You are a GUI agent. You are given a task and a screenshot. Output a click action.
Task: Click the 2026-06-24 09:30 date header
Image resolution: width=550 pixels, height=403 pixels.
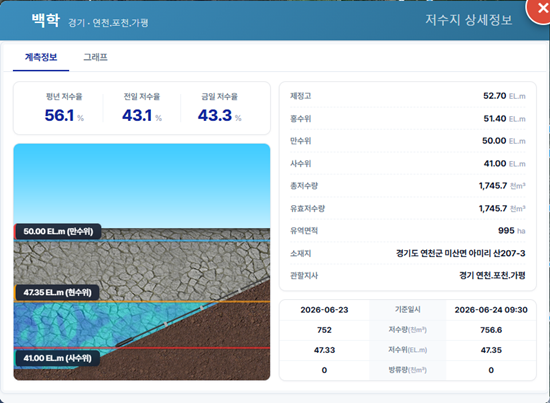[x=491, y=310]
